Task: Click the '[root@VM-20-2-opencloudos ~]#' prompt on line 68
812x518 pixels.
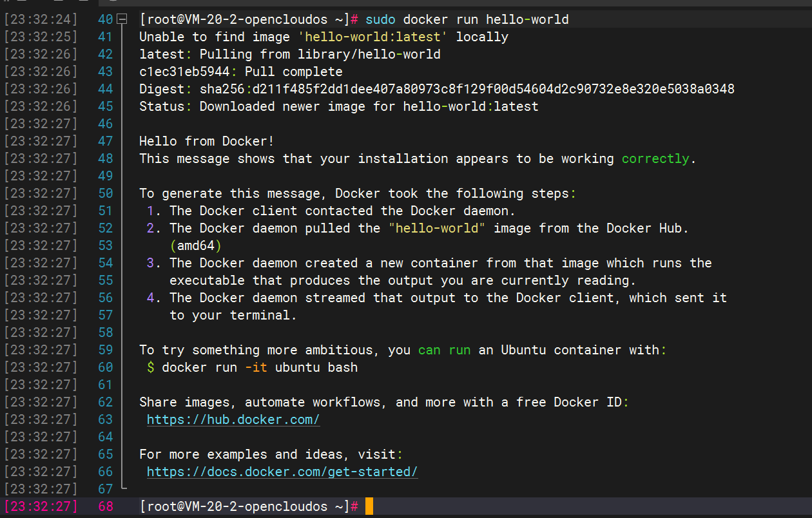Action: (x=249, y=506)
